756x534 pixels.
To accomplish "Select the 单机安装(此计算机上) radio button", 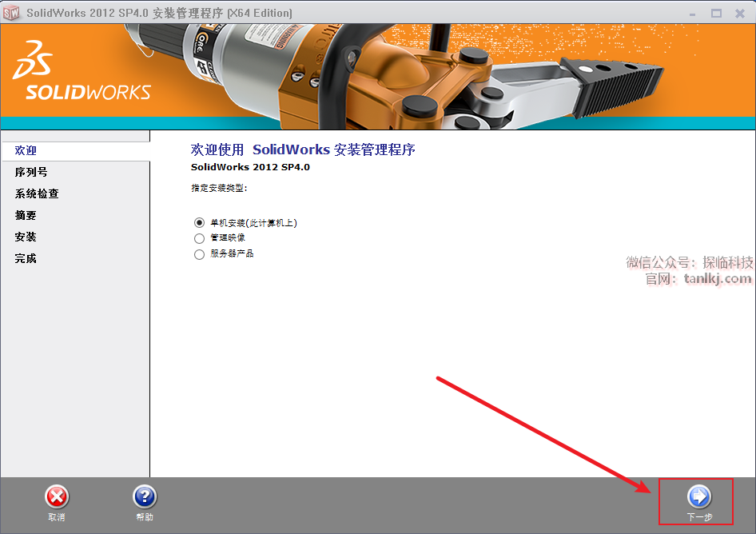I will (199, 223).
